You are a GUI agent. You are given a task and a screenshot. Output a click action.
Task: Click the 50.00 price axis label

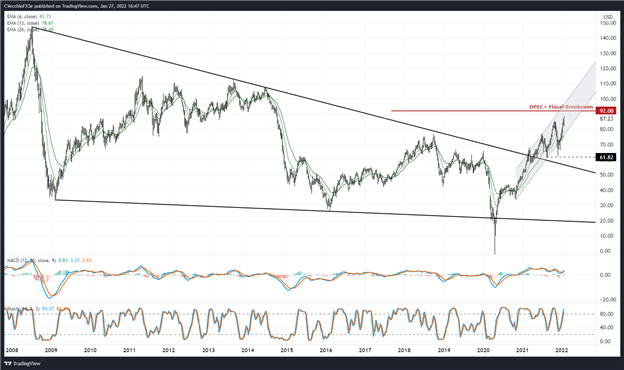click(606, 175)
